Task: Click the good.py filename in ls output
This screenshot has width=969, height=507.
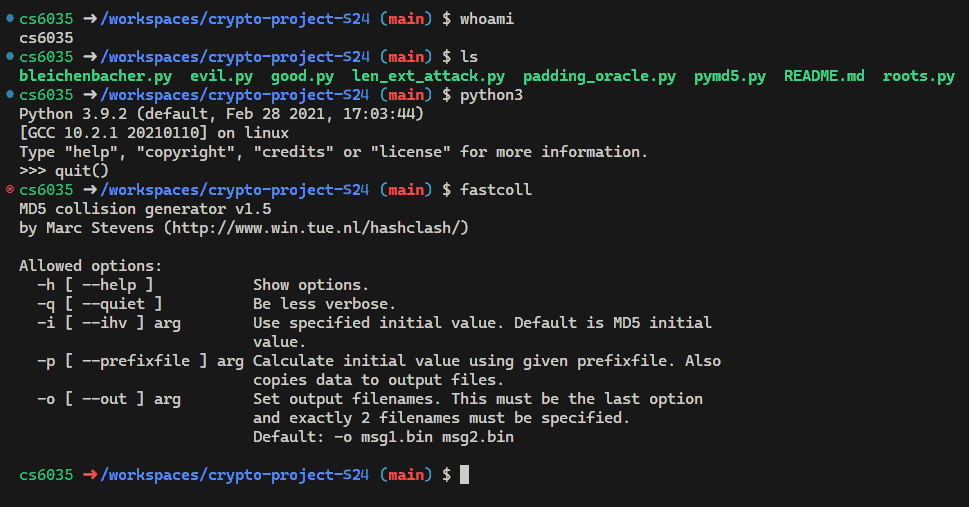Action: click(302, 76)
